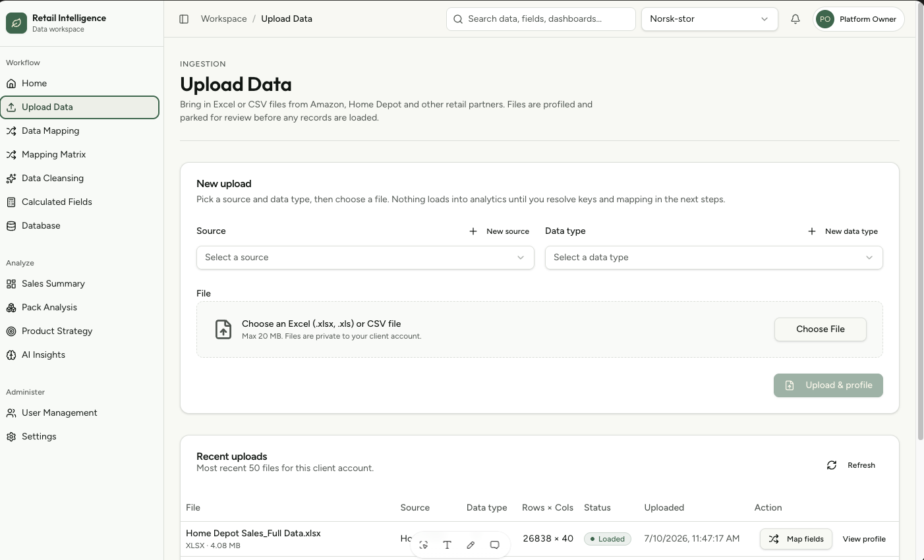Image resolution: width=924 pixels, height=560 pixels.
Task: Open the notifications bell
Action: [795, 19]
